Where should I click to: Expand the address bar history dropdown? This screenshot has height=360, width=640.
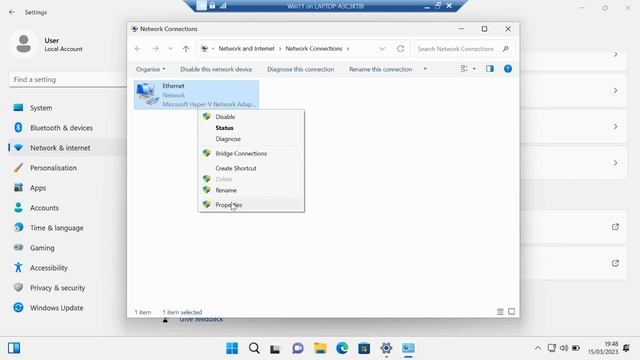(382, 49)
